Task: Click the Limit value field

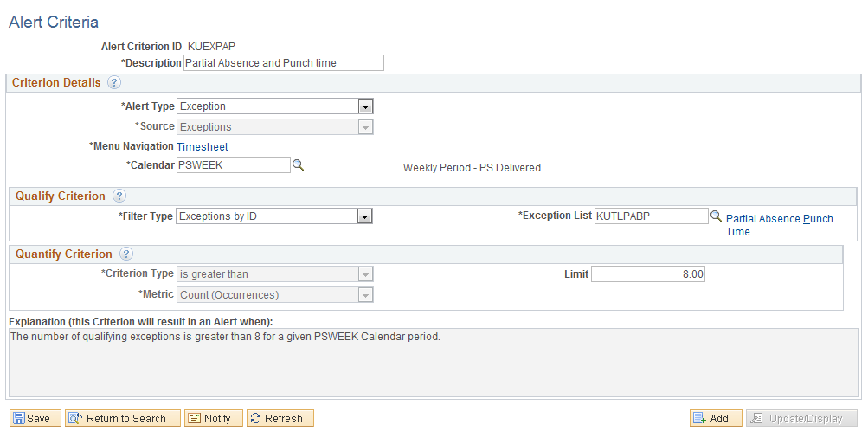Action: point(647,274)
